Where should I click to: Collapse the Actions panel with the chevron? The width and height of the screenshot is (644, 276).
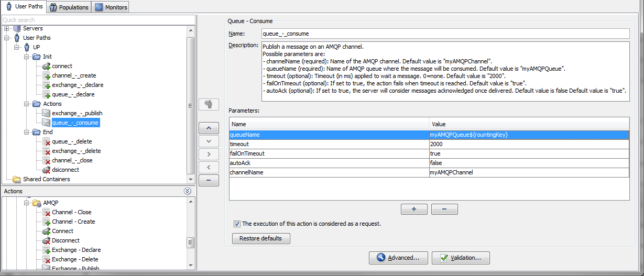(187, 192)
